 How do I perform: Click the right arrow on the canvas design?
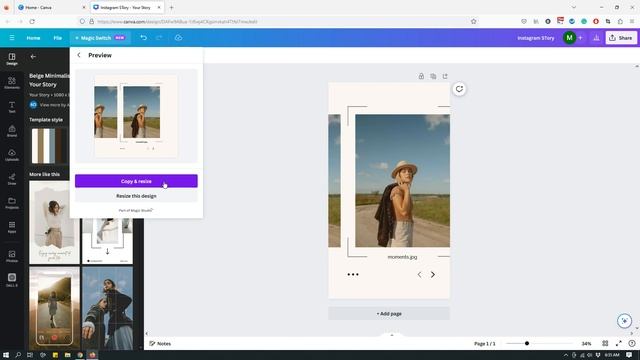click(x=433, y=275)
